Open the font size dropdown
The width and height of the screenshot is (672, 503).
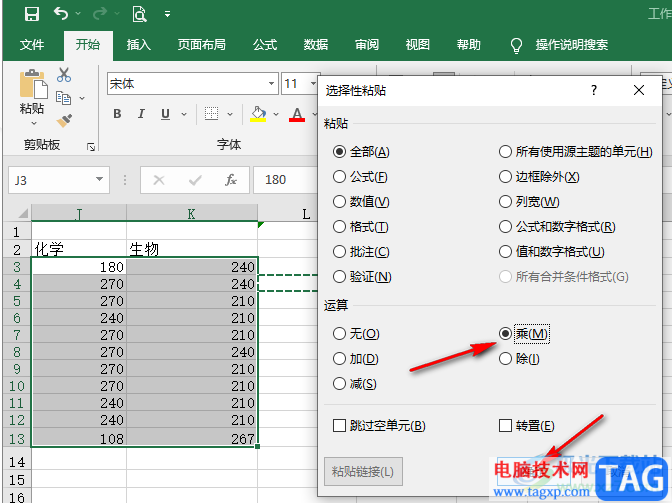313,84
